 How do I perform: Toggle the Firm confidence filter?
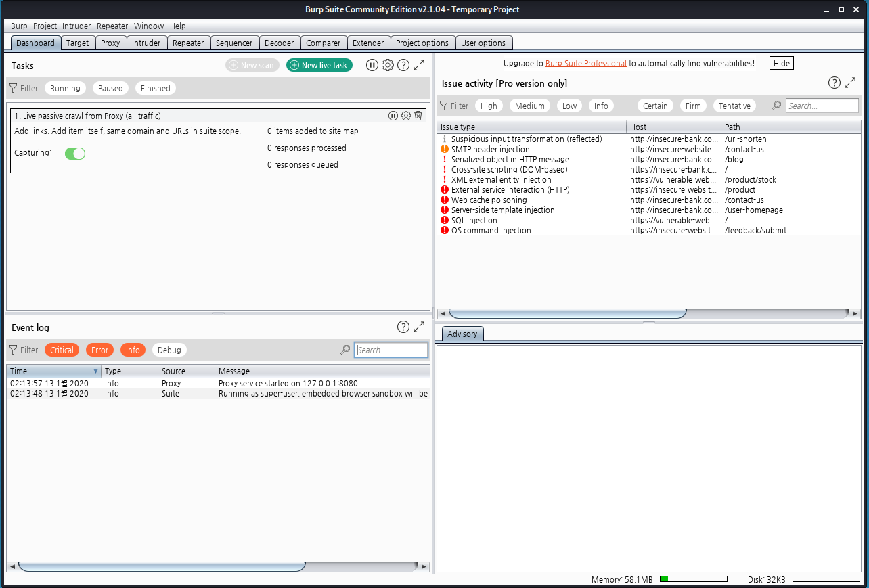tap(693, 106)
